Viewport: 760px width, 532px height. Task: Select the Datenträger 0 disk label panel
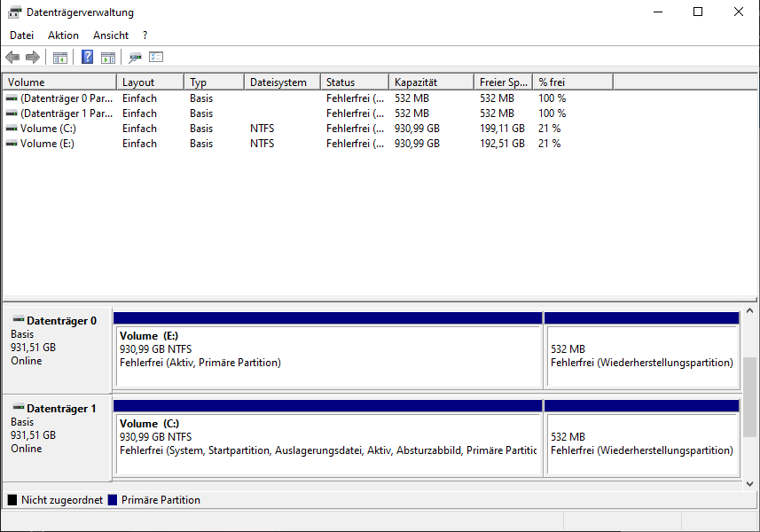tap(57, 350)
